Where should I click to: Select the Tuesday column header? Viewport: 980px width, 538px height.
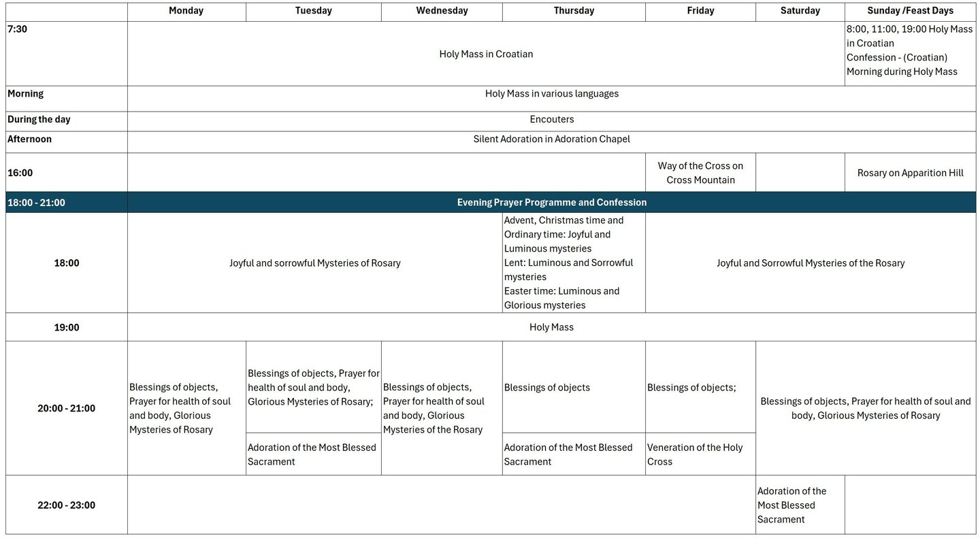pyautogui.click(x=314, y=11)
